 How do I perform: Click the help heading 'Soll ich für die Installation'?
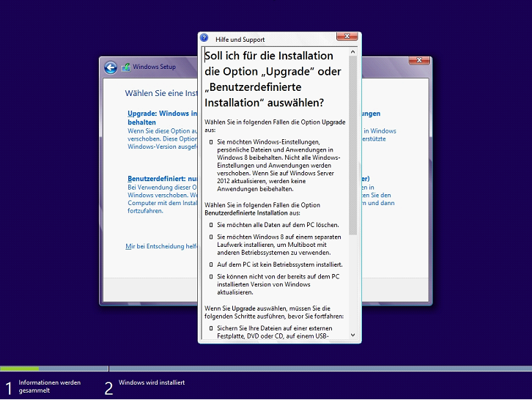pos(269,56)
